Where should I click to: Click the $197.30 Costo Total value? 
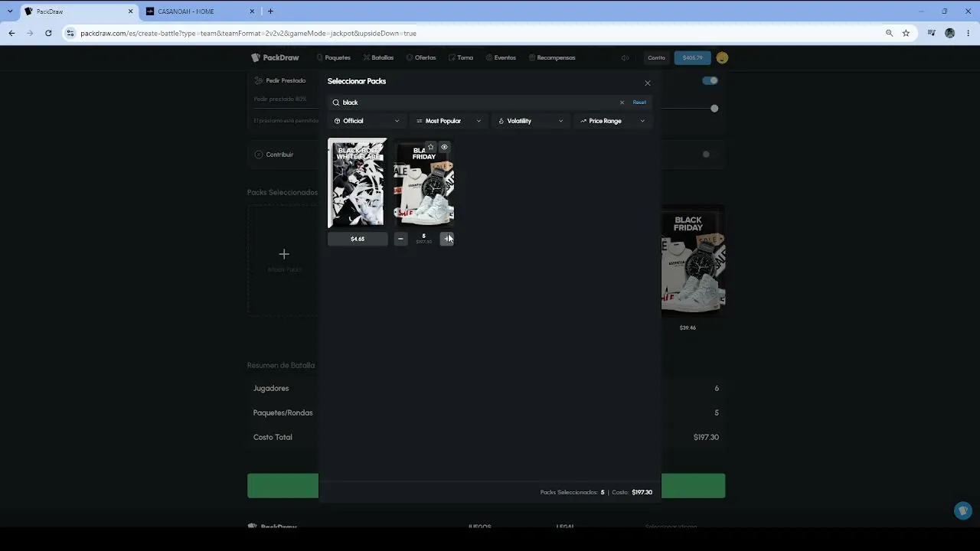click(706, 437)
